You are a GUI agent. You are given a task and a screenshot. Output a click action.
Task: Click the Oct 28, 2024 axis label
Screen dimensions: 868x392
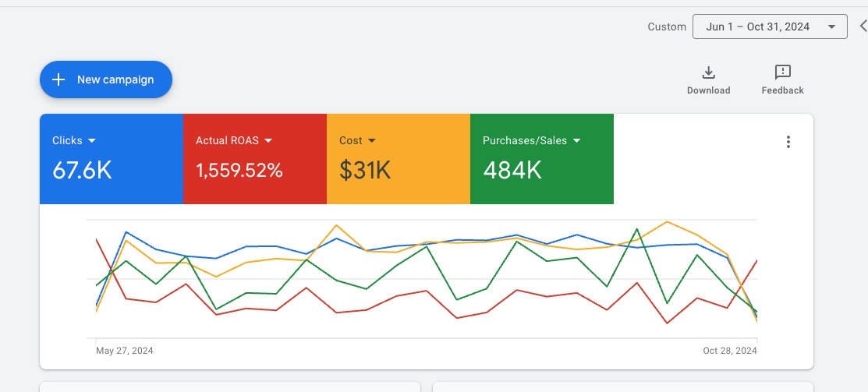coord(730,351)
